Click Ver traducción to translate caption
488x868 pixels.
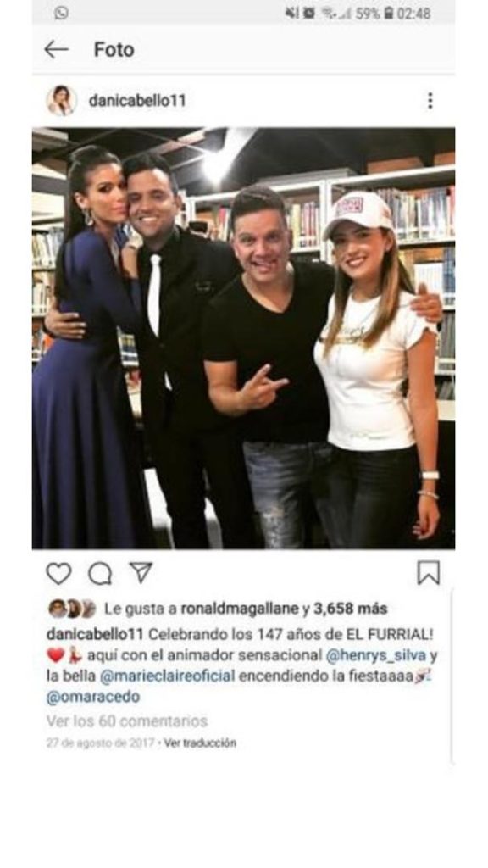coord(200,743)
